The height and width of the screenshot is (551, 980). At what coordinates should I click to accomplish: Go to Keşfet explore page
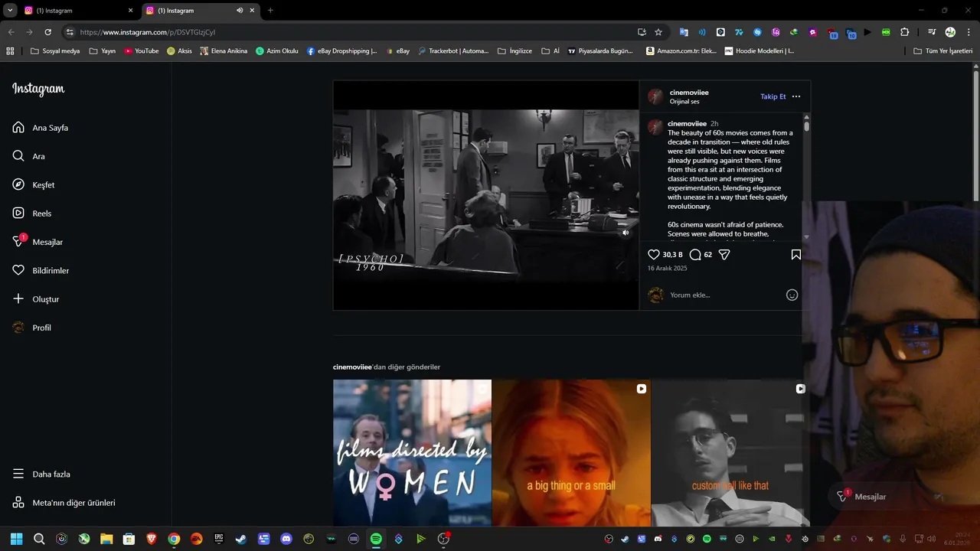34,184
